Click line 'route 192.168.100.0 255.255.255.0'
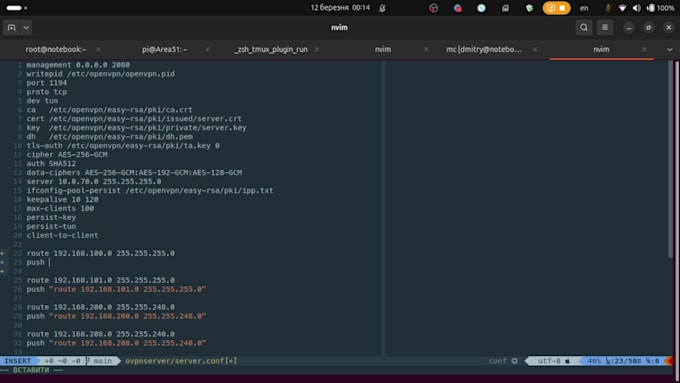The height and width of the screenshot is (383, 680). point(101,253)
